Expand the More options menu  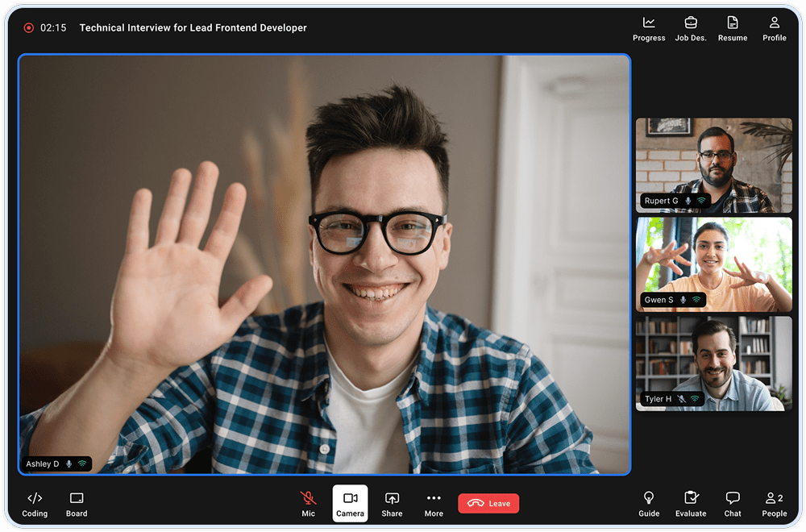coord(434,503)
